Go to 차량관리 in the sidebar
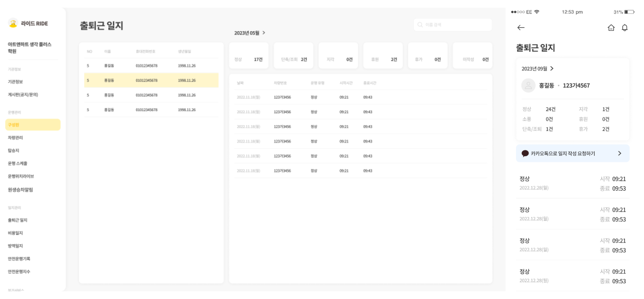Viewport: 644px width, 299px height. click(x=15, y=138)
